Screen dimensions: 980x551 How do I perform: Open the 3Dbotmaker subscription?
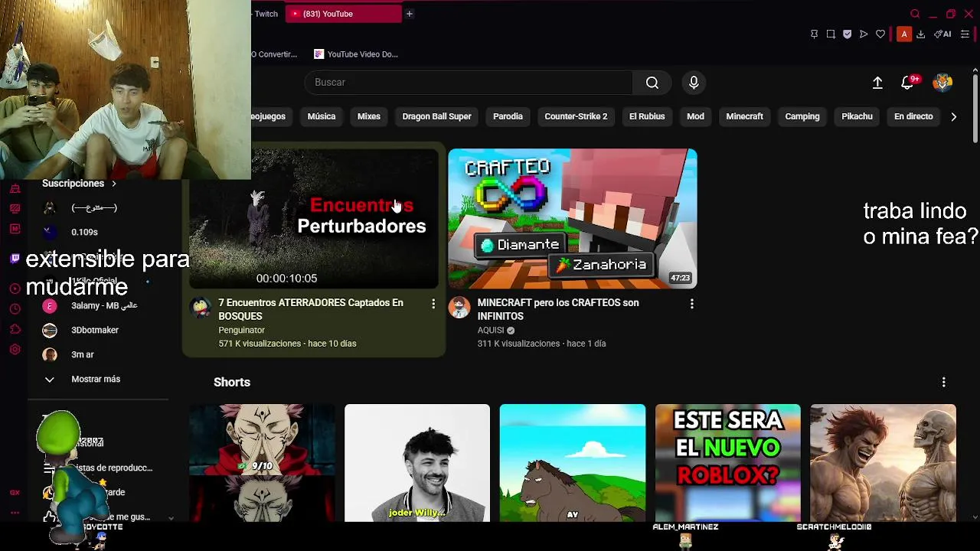[x=95, y=330]
